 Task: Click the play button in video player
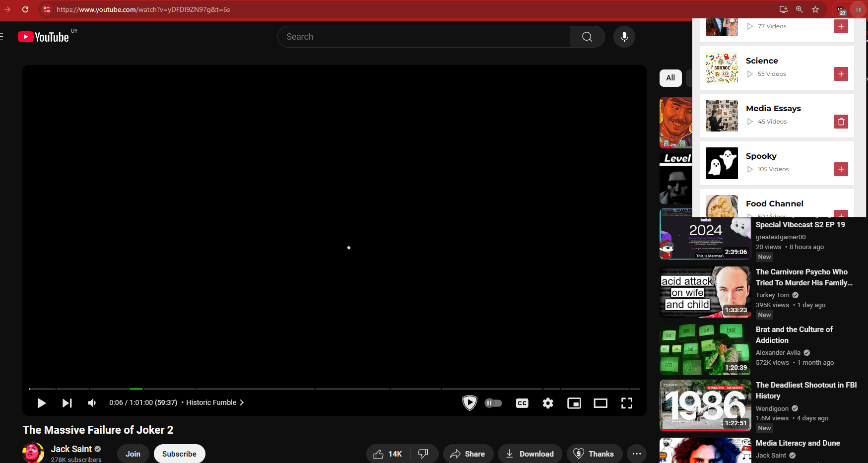pos(41,403)
